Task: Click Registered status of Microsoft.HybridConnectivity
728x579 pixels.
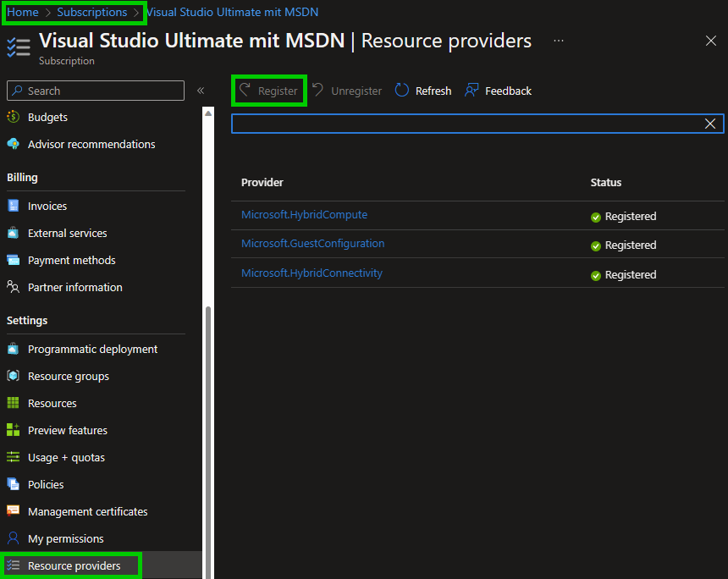Action: (x=631, y=275)
